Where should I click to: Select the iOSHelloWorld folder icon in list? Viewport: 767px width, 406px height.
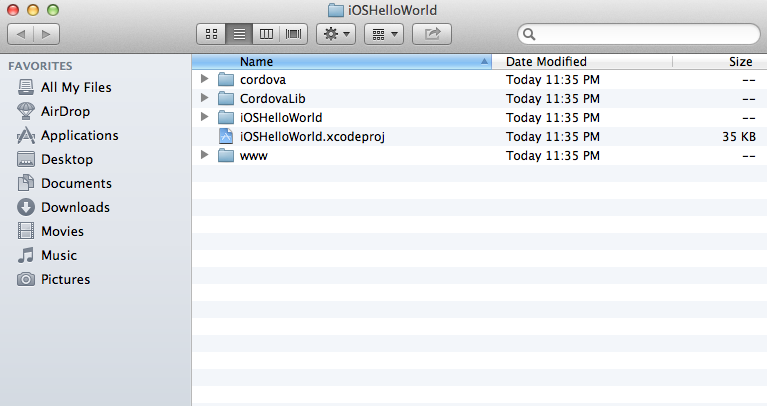pos(226,117)
